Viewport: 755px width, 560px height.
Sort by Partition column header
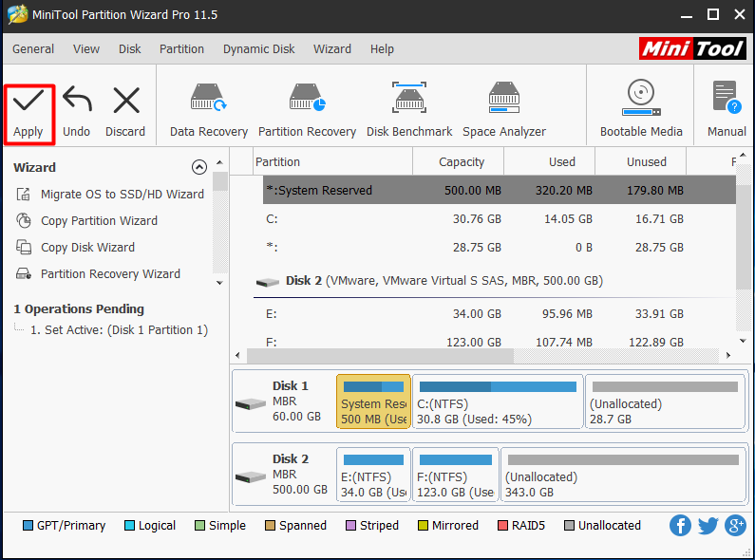pos(332,162)
